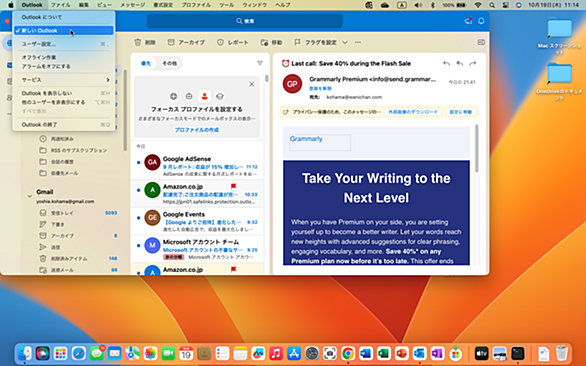Close the focus profile card with X
Viewport: 586px width, 366px height.
[x=252, y=84]
